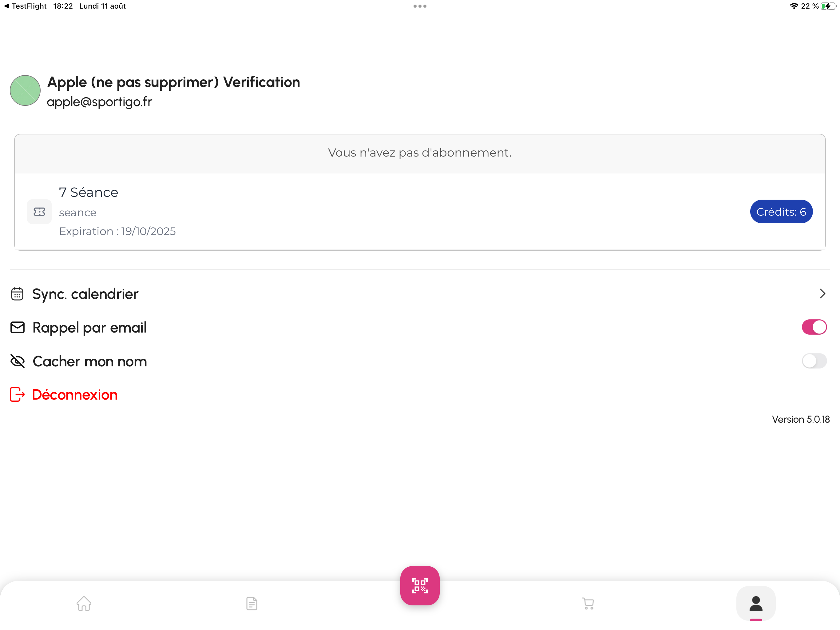Go to the Home tab icon
Viewport: 840px width, 630px height.
84,603
